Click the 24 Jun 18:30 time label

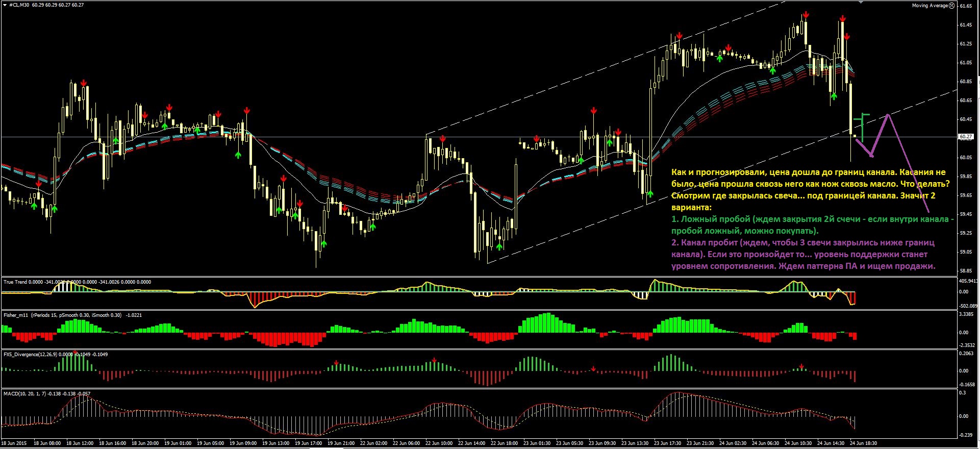tap(863, 443)
